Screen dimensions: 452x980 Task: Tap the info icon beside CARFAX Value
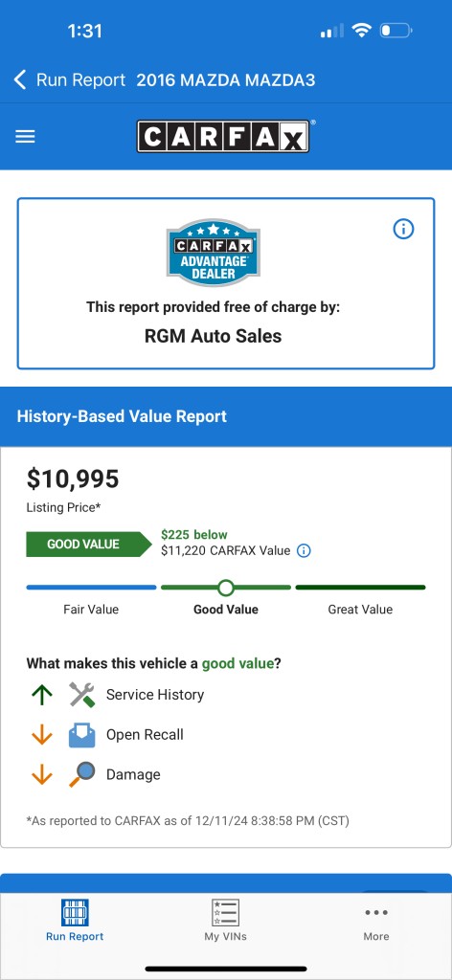pyautogui.click(x=304, y=550)
